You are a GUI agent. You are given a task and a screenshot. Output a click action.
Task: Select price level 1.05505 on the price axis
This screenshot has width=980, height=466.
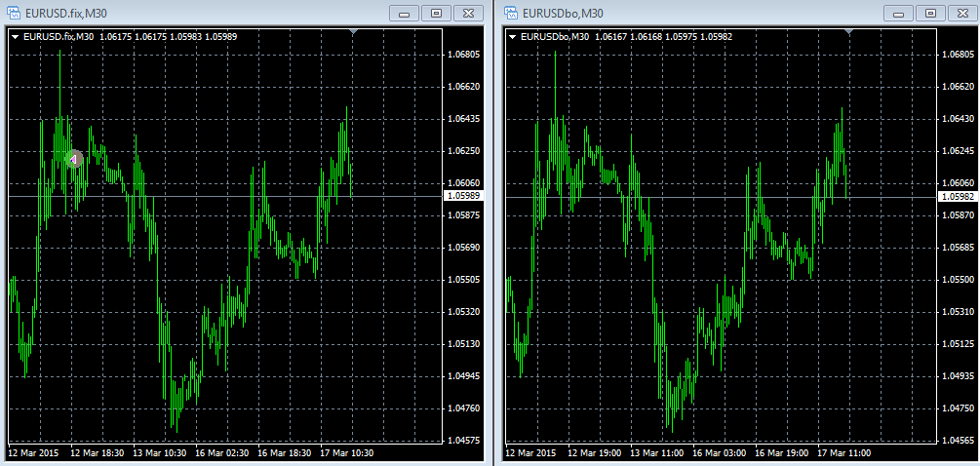point(464,279)
